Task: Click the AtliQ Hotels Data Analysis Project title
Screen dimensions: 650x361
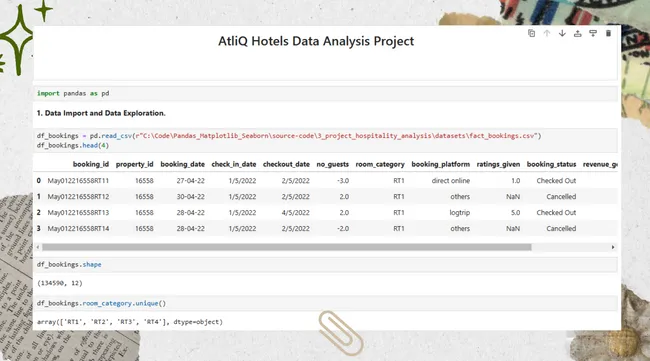Action: point(316,41)
